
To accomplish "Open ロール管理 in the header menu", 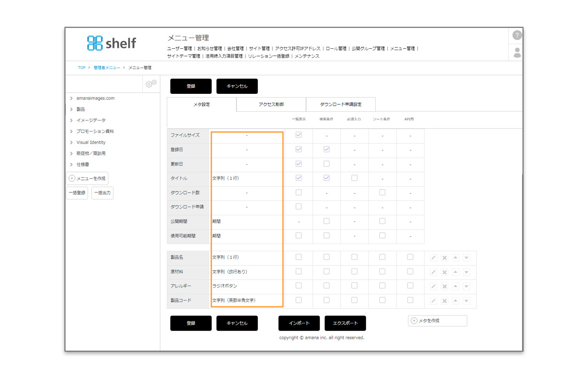I will pos(336,48).
